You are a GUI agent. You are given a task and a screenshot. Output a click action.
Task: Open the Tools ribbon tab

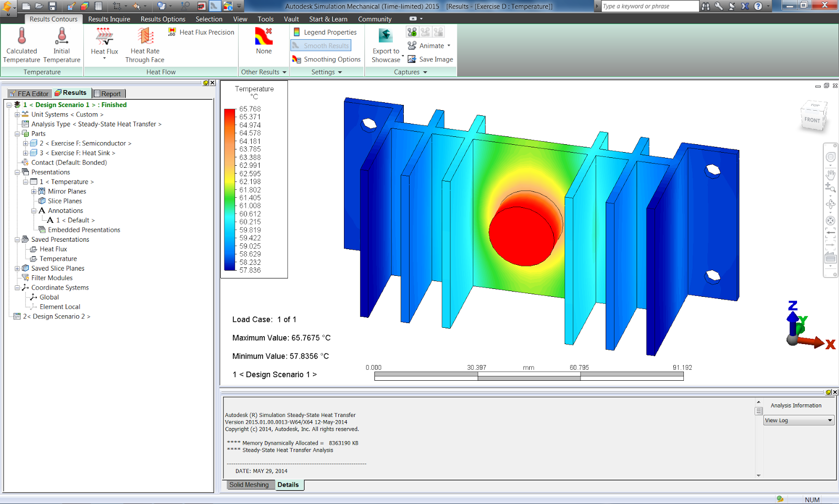(266, 19)
